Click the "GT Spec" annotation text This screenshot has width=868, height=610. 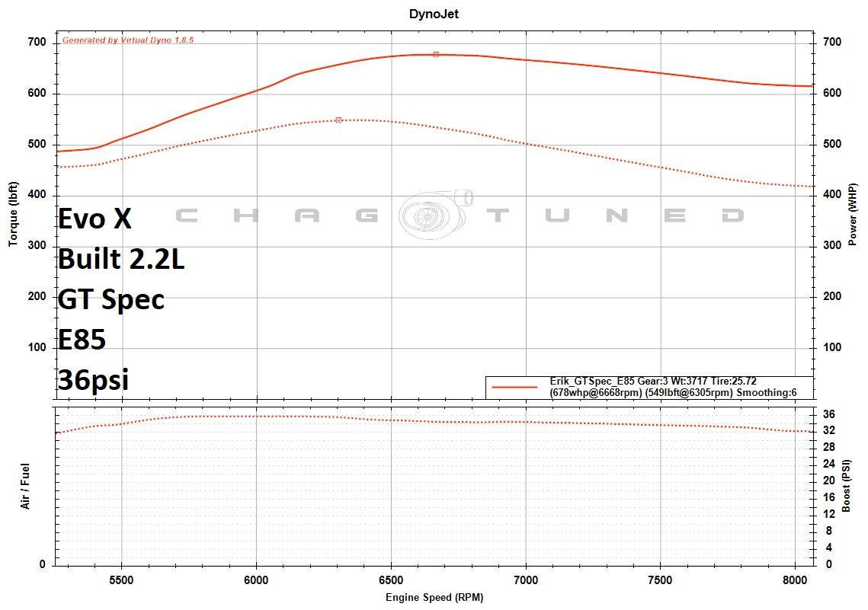111,300
